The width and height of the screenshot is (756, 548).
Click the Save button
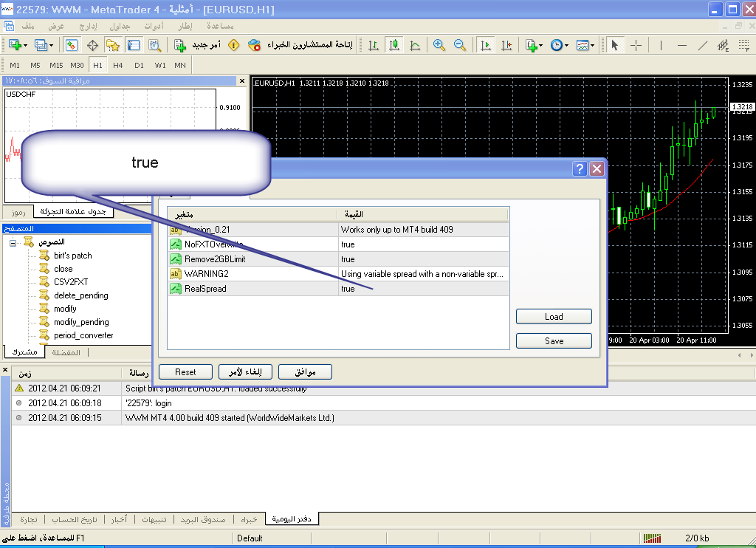click(554, 340)
